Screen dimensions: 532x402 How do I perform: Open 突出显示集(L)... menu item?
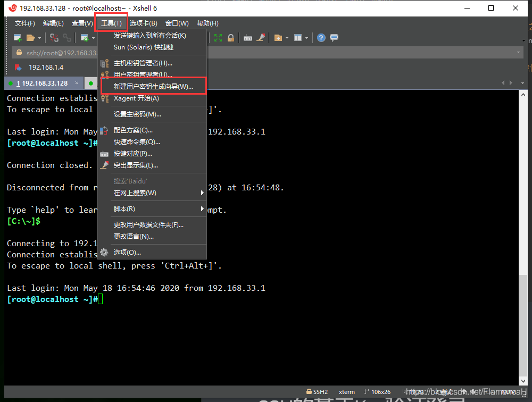pyautogui.click(x=152, y=165)
